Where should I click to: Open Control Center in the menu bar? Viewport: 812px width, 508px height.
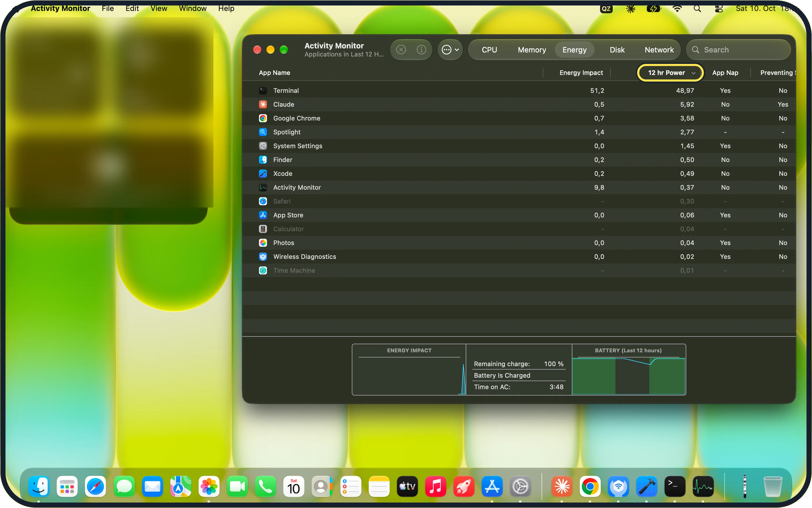[x=719, y=9]
